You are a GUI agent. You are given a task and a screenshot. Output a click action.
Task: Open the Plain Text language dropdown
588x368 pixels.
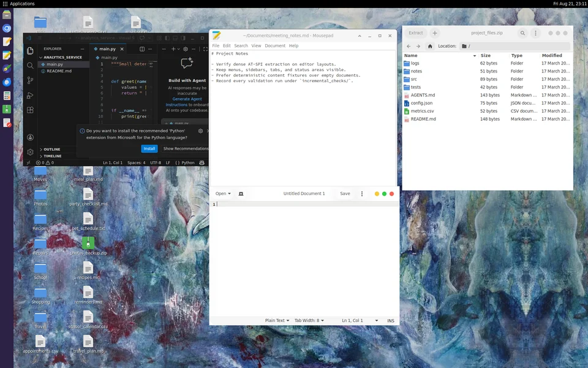[x=277, y=321]
